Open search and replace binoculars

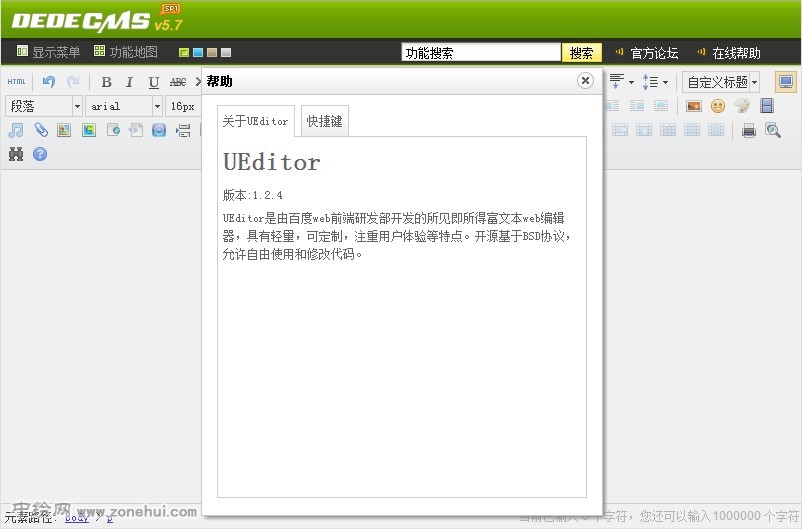16,154
